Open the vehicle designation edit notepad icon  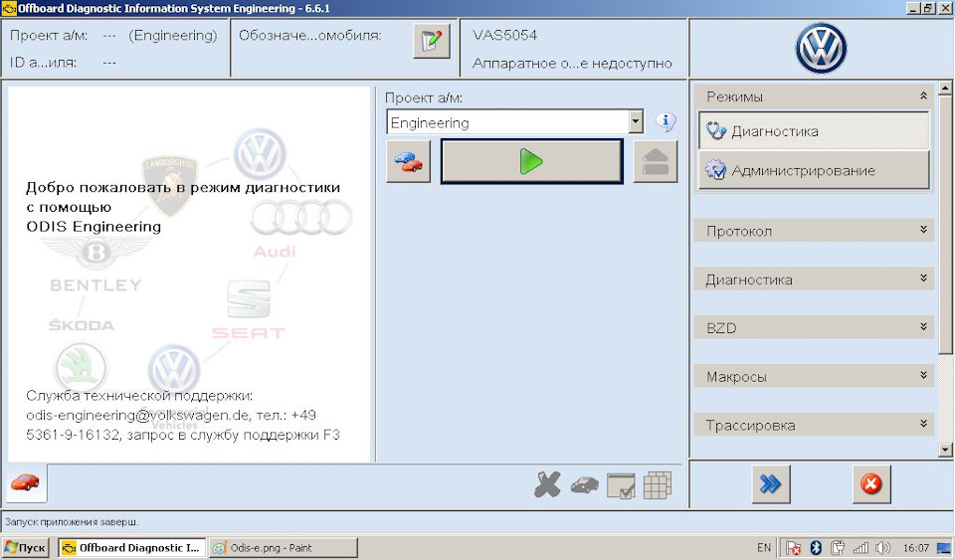[431, 41]
